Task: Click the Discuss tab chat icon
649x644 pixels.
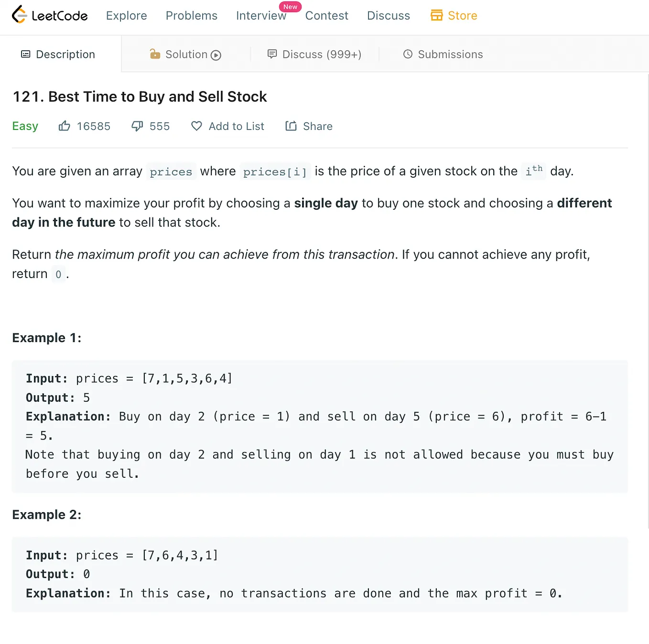Action: point(272,54)
